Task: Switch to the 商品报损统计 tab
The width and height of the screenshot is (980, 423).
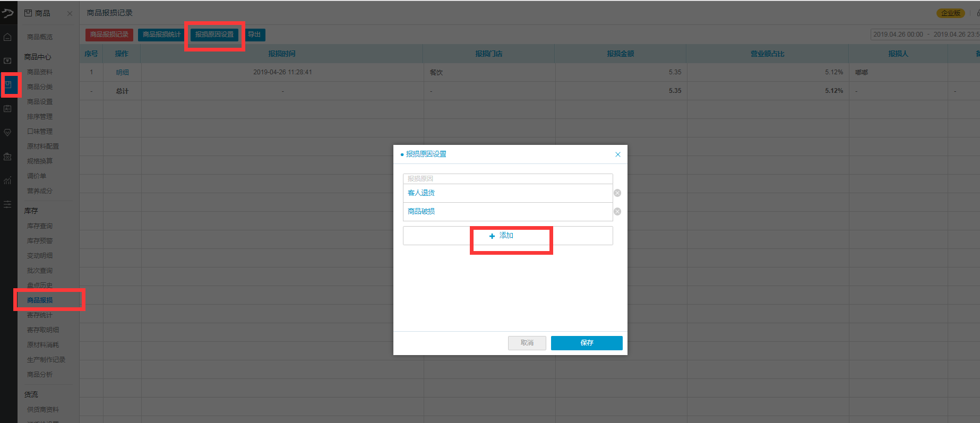Action: point(162,34)
